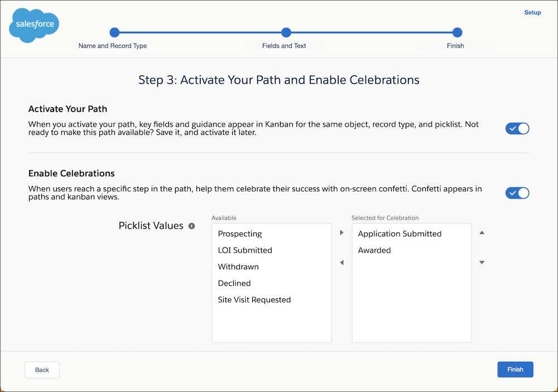Screen dimensions: 558x392
Task: Click the first progress dot on the path
Action: (114, 32)
